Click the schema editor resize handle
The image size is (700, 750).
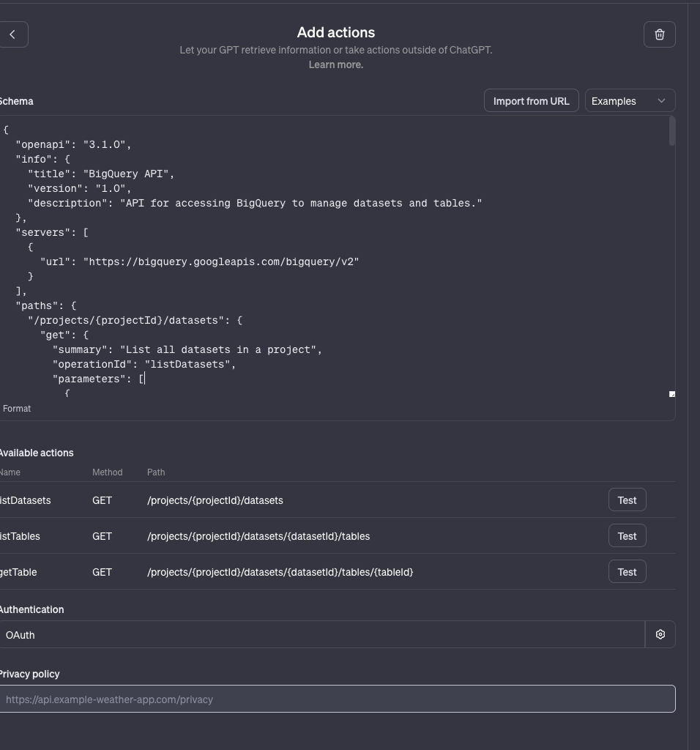pyautogui.click(x=671, y=394)
